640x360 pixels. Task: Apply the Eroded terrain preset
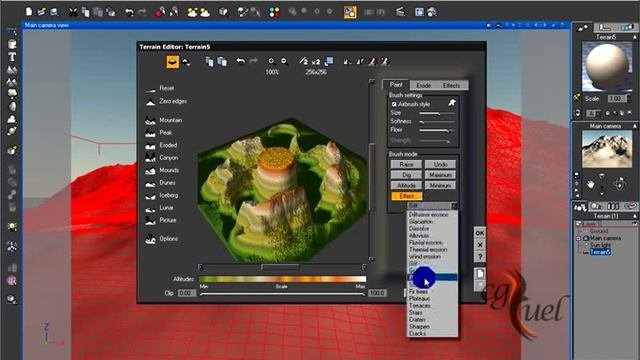coord(161,145)
